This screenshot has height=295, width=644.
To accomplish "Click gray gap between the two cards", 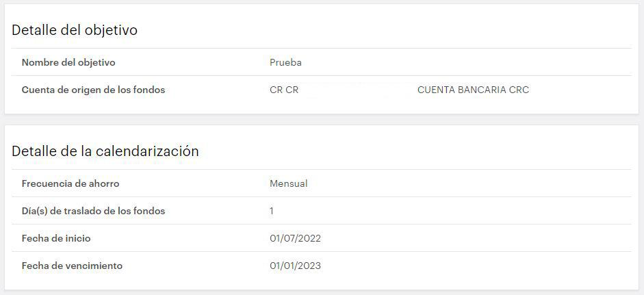I will coord(322,120).
